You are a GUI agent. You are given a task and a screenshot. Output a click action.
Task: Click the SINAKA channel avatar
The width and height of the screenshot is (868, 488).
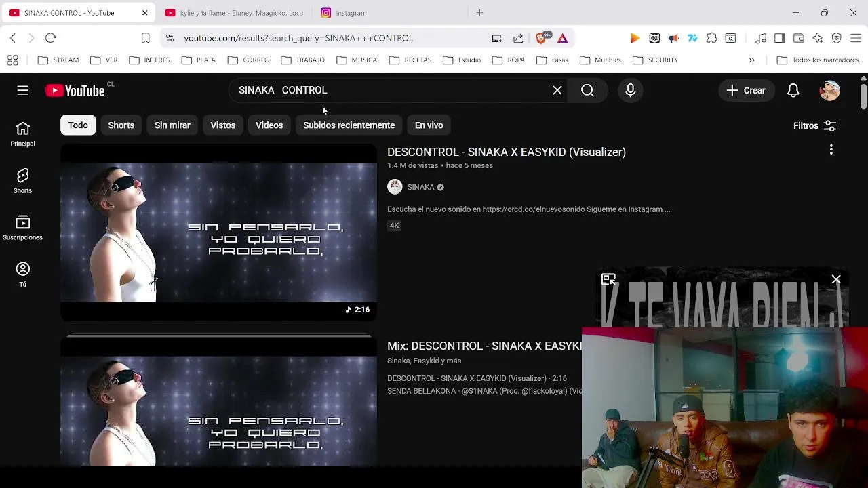pos(395,187)
